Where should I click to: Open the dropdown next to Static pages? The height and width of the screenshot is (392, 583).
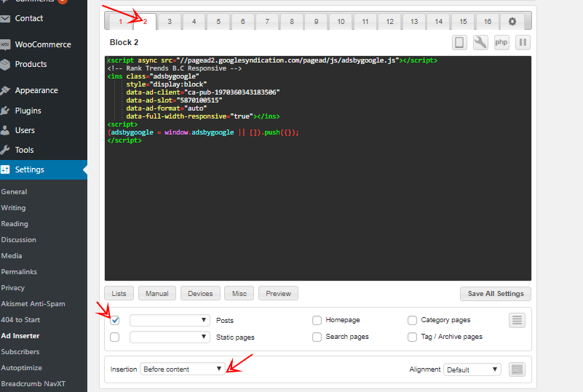(170, 337)
